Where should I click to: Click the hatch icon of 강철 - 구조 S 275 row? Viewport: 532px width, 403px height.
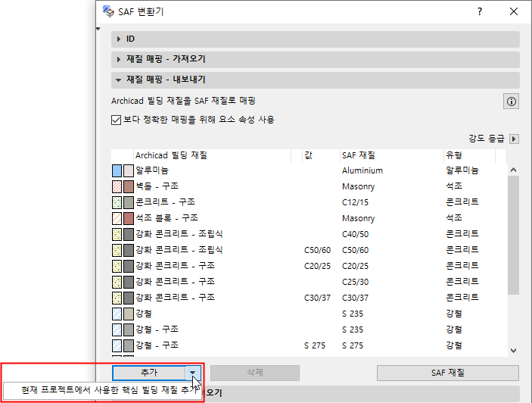click(117, 346)
